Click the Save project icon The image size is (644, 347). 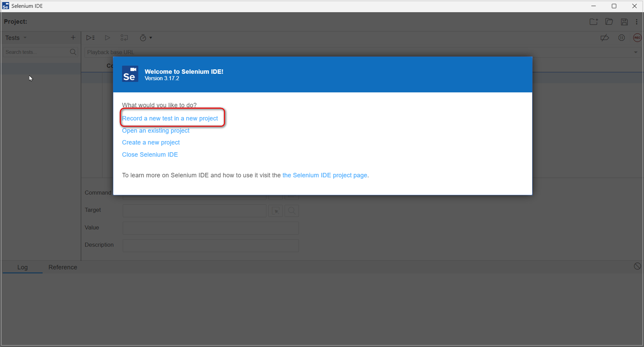pyautogui.click(x=624, y=22)
